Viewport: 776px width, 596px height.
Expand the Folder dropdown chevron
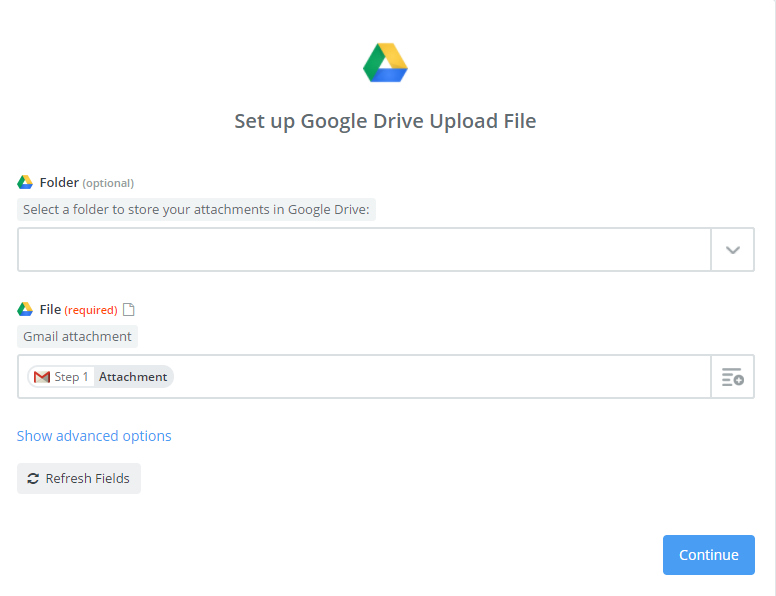(732, 249)
